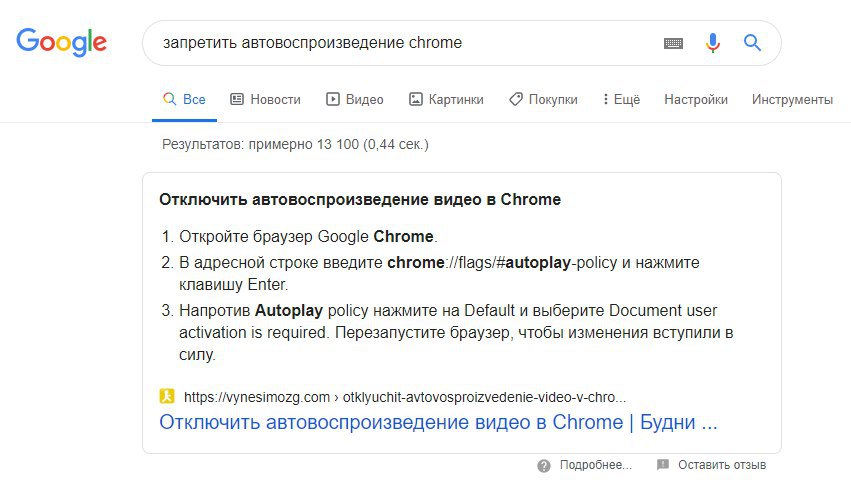Viewport: 851px width, 493px height.
Task: Open the Инструменты search tools
Action: (792, 99)
